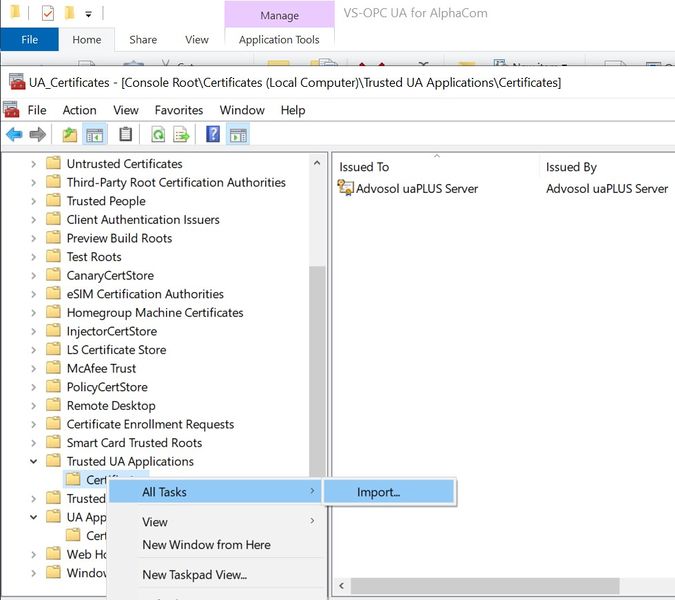Click the Up one level folder icon
Image resolution: width=675 pixels, height=600 pixels.
[x=69, y=135]
